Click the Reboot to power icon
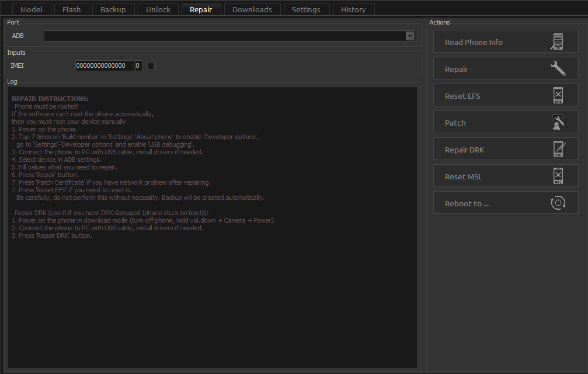 (558, 203)
